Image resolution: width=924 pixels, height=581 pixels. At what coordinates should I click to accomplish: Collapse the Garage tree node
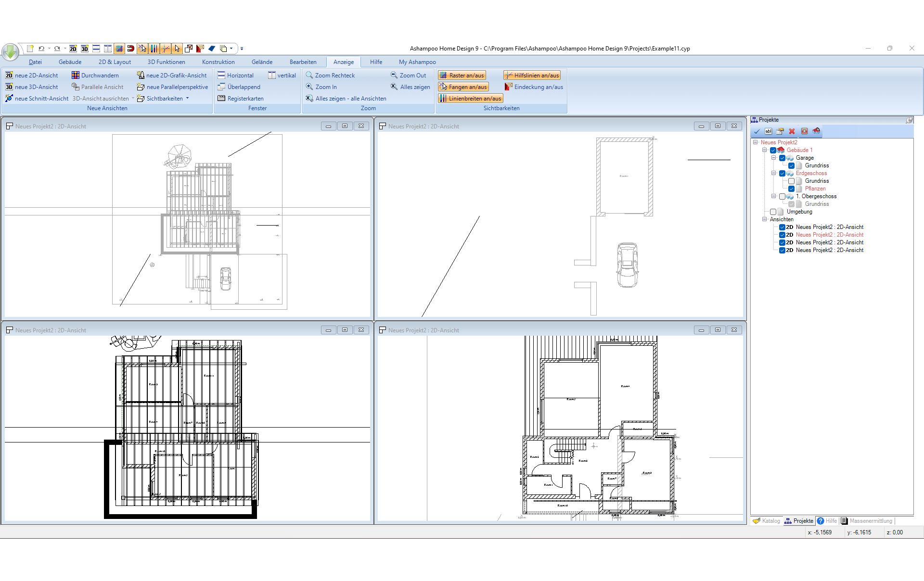[x=773, y=158]
